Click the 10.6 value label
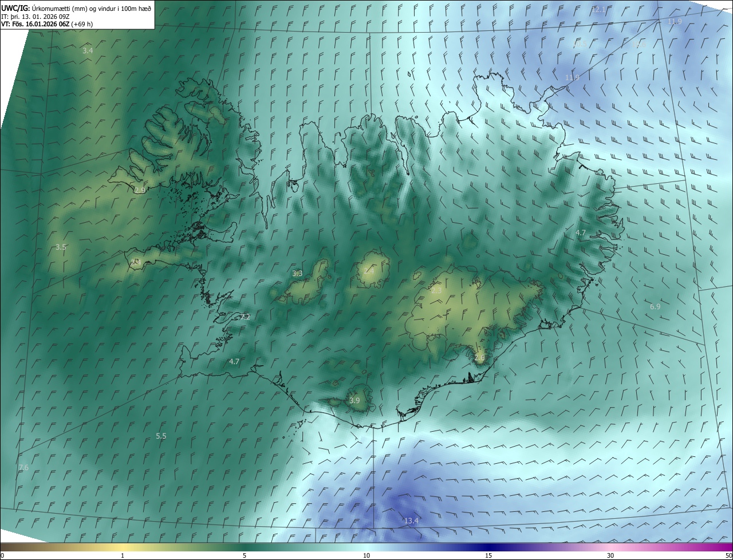 (x=639, y=44)
